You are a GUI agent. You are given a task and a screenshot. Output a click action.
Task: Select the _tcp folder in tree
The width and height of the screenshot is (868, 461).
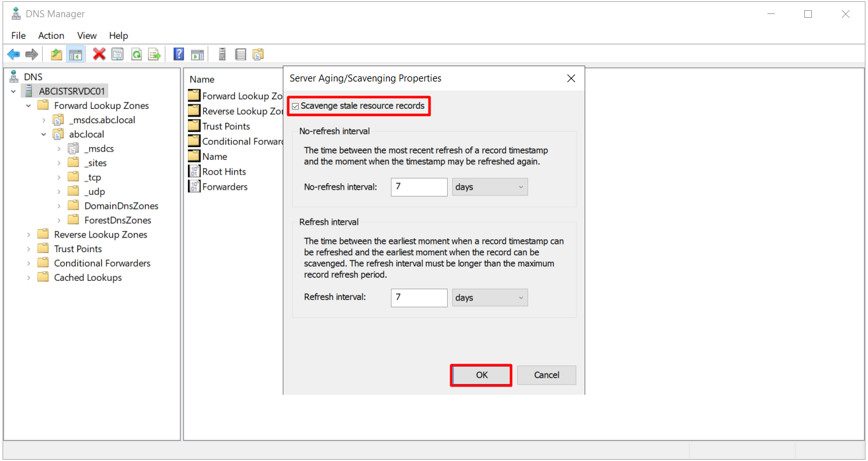(x=92, y=178)
